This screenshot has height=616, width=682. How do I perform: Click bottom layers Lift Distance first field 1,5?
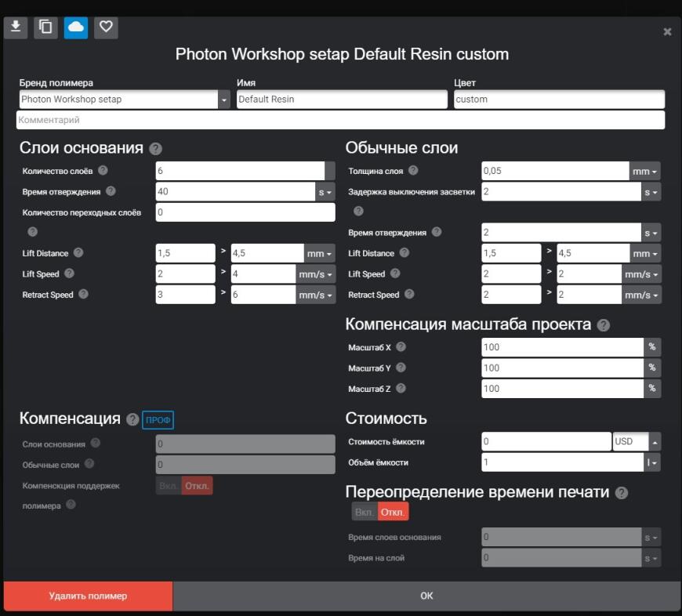(186, 253)
